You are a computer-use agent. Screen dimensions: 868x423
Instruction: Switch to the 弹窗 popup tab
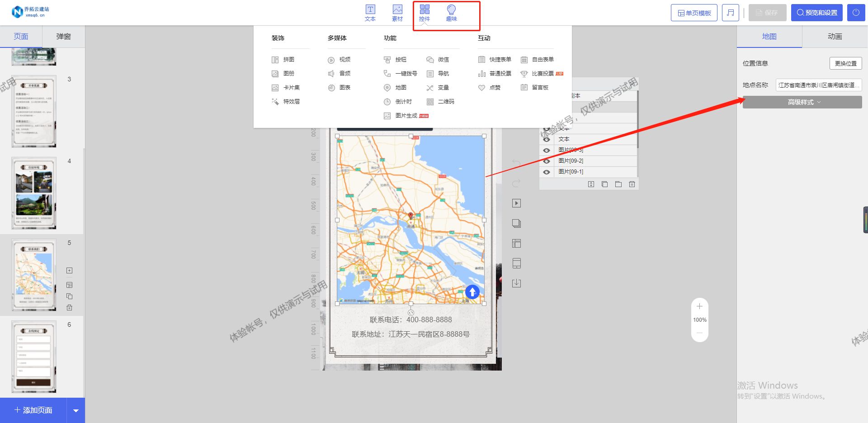(x=63, y=37)
